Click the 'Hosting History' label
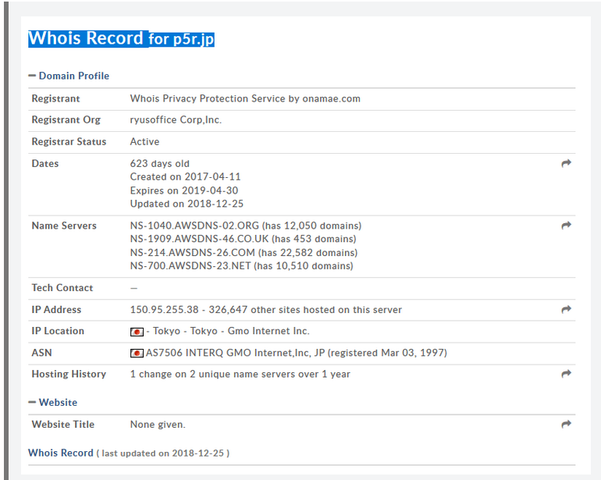Viewport: 601px width, 480px height. [69, 374]
